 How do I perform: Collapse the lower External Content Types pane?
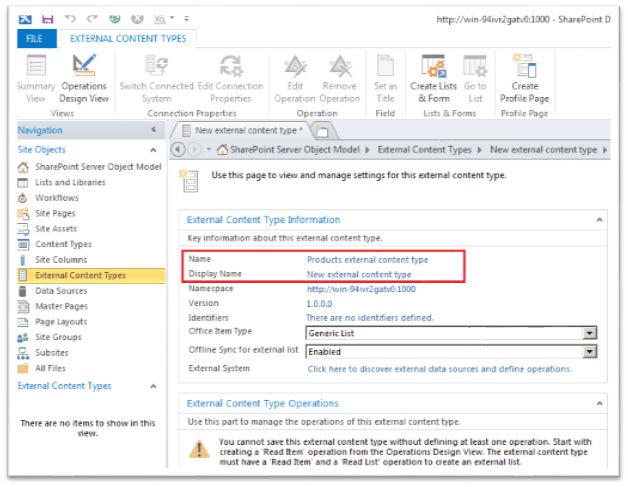[x=153, y=386]
